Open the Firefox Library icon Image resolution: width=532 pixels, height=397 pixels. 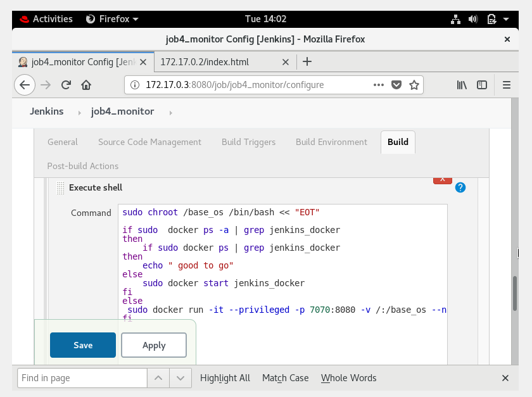click(x=462, y=85)
